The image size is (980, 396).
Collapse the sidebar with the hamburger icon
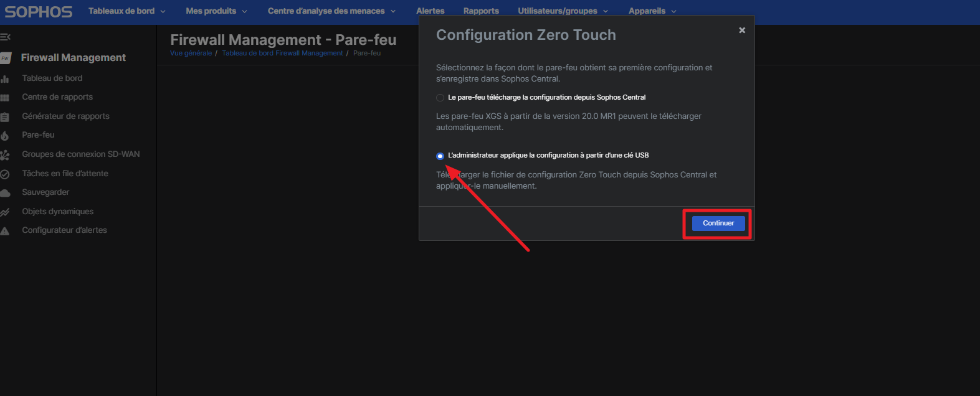pos(5,37)
